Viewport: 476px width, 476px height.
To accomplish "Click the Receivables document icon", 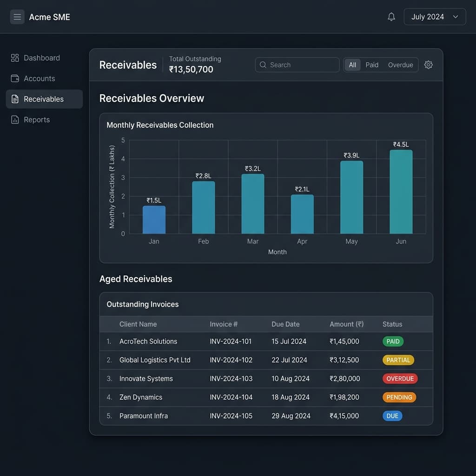I will (x=15, y=99).
